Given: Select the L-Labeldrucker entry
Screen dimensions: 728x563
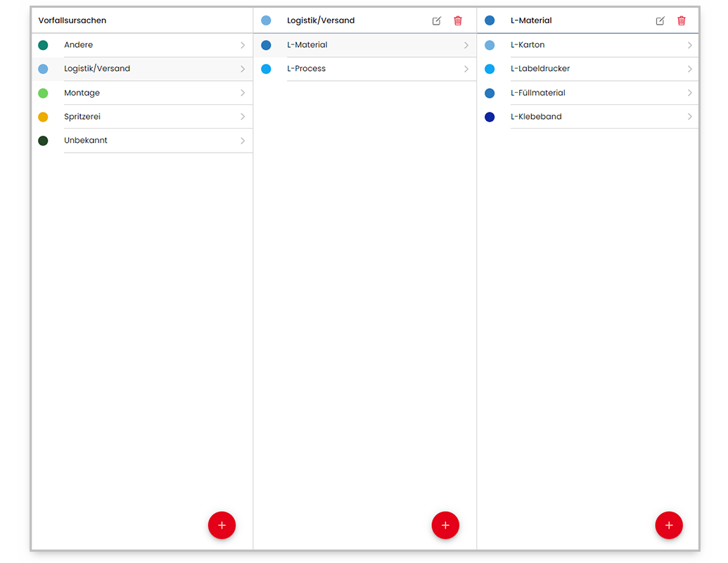Looking at the screenshot, I should pyautogui.click(x=540, y=69).
